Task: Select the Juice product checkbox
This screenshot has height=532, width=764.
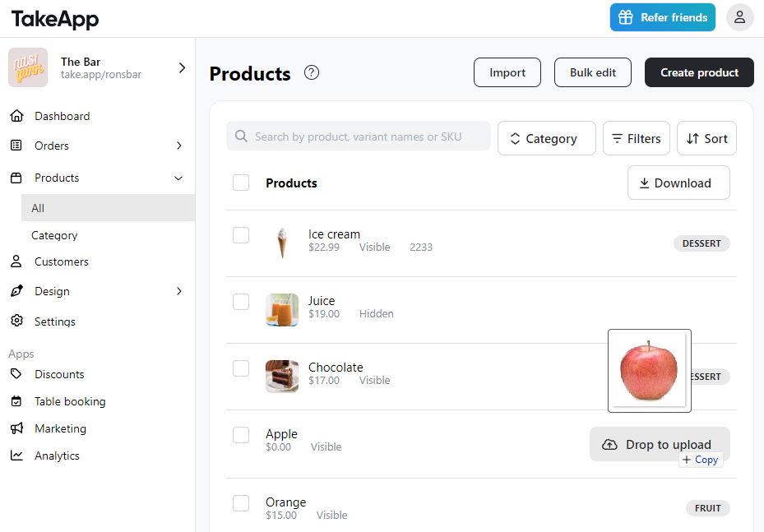Action: coord(241,302)
